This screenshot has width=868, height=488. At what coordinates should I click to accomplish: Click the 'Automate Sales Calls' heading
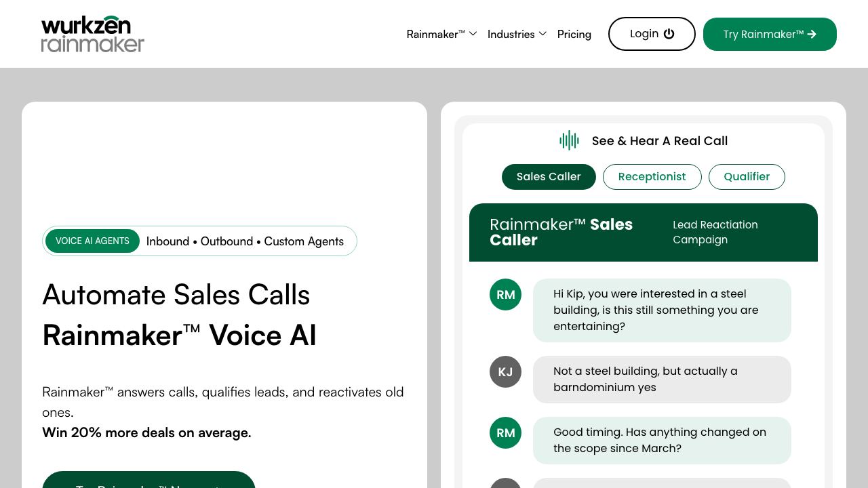pos(176,295)
